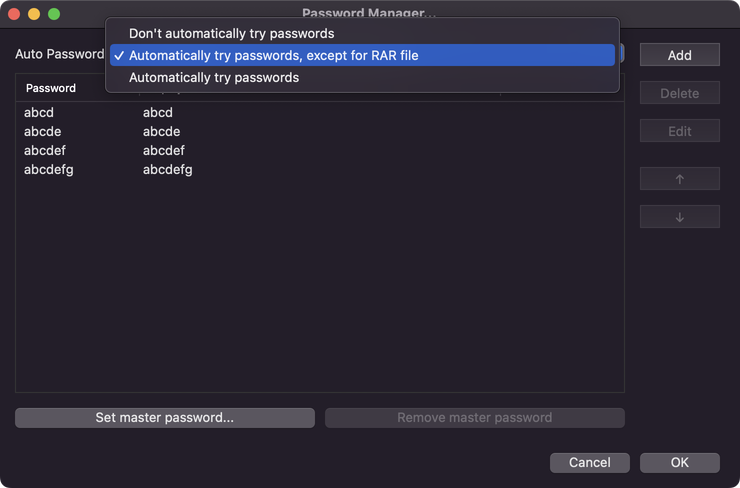740x488 pixels.
Task: Highlight the "abcdef" password entry
Action: pyautogui.click(x=45, y=150)
